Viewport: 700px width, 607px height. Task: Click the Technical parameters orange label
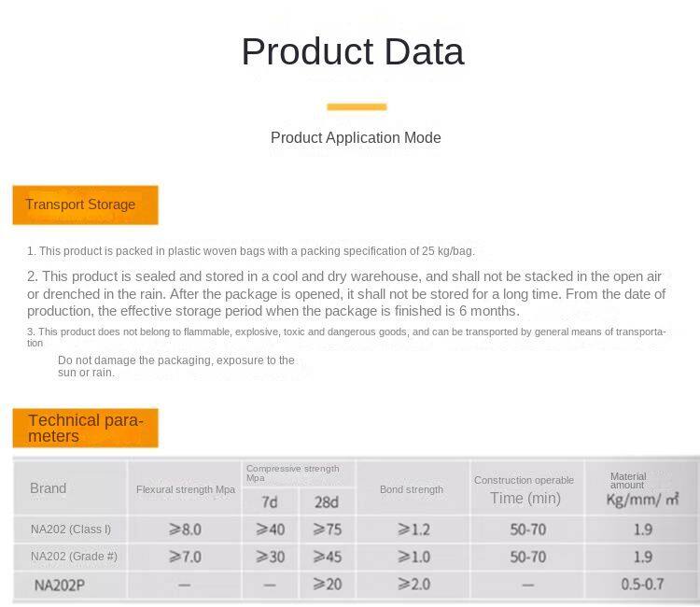point(85,428)
